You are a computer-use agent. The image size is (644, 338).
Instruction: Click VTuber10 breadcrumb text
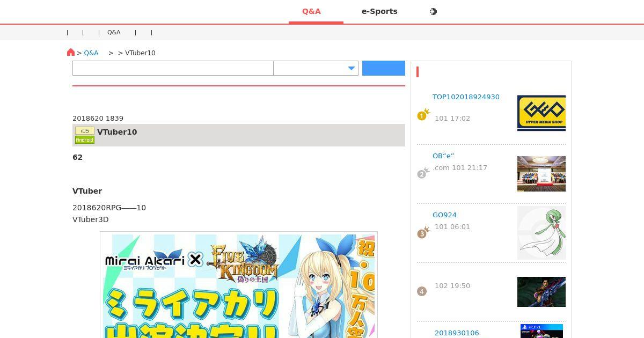[x=140, y=53]
